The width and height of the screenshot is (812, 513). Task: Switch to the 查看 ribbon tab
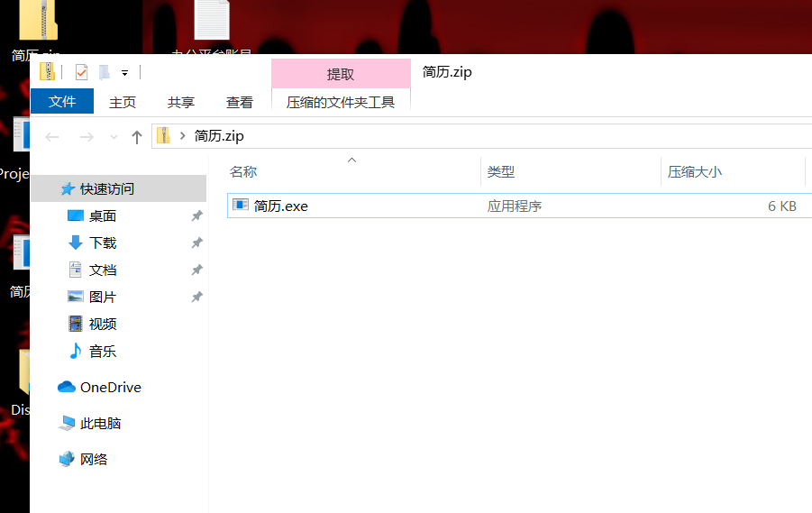[240, 102]
